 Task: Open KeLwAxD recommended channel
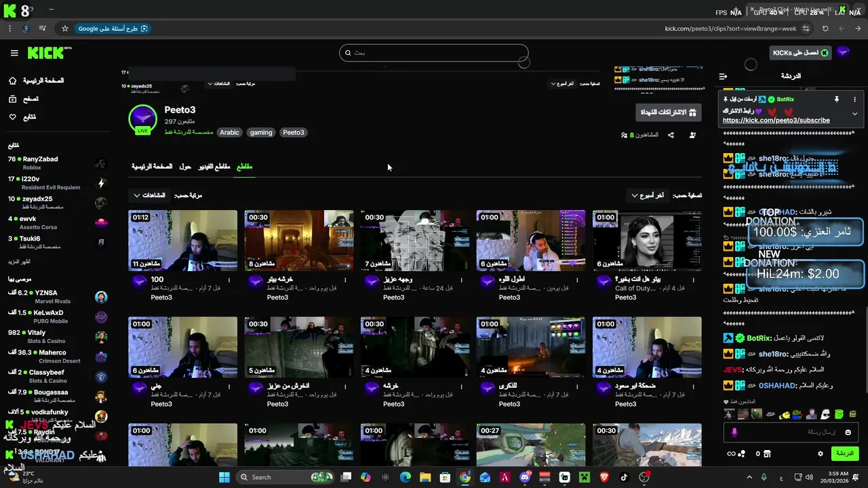pyautogui.click(x=58, y=317)
